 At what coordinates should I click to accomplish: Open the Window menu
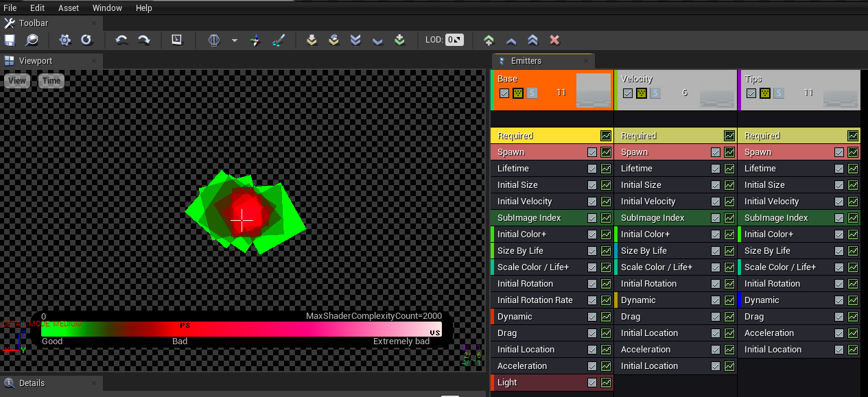click(107, 8)
